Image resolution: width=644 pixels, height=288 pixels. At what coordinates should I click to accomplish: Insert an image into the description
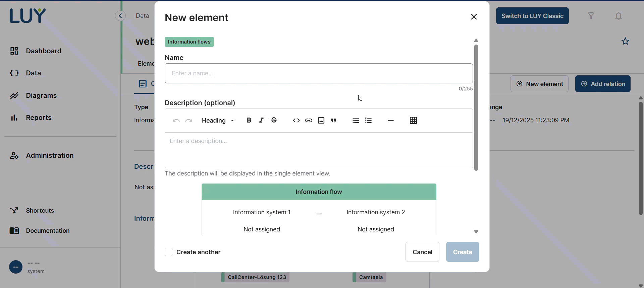[321, 121]
